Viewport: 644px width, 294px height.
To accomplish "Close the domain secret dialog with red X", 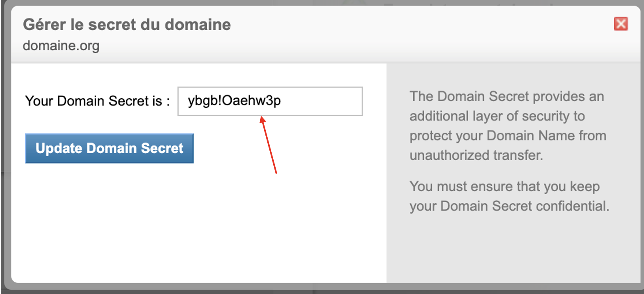I will coord(621,24).
